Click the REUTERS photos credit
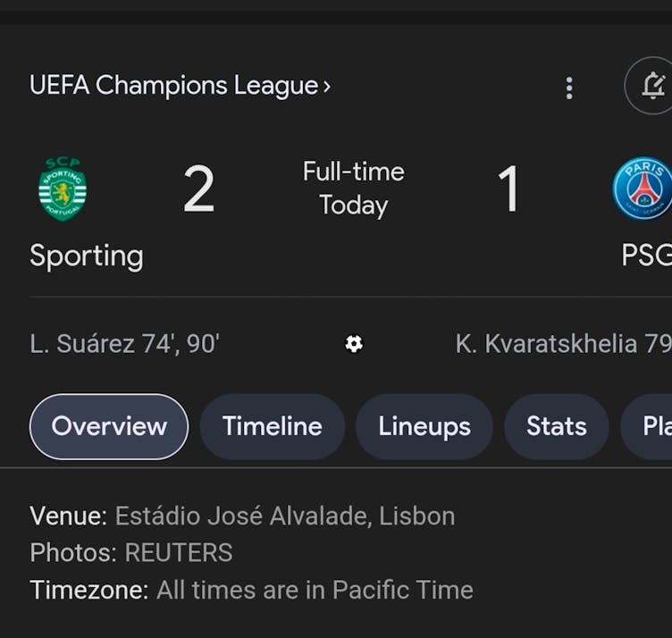This screenshot has width=672, height=638. point(178,553)
